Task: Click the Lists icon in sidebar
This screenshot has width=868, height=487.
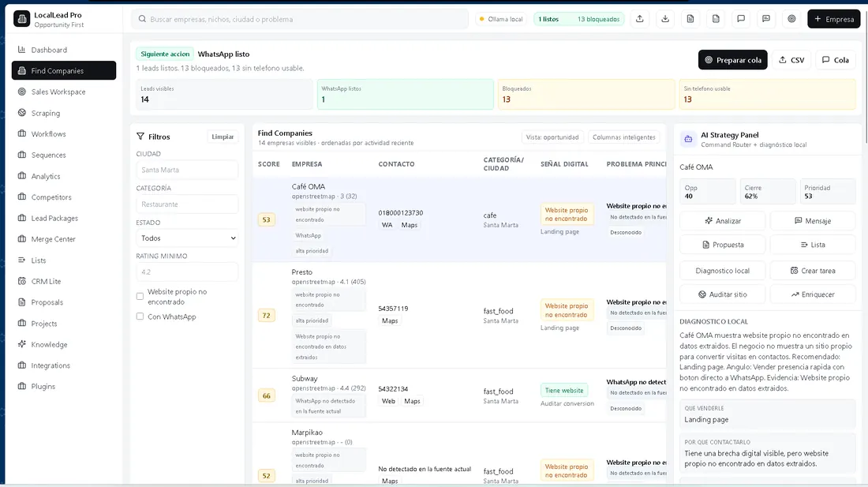Action: (21, 260)
